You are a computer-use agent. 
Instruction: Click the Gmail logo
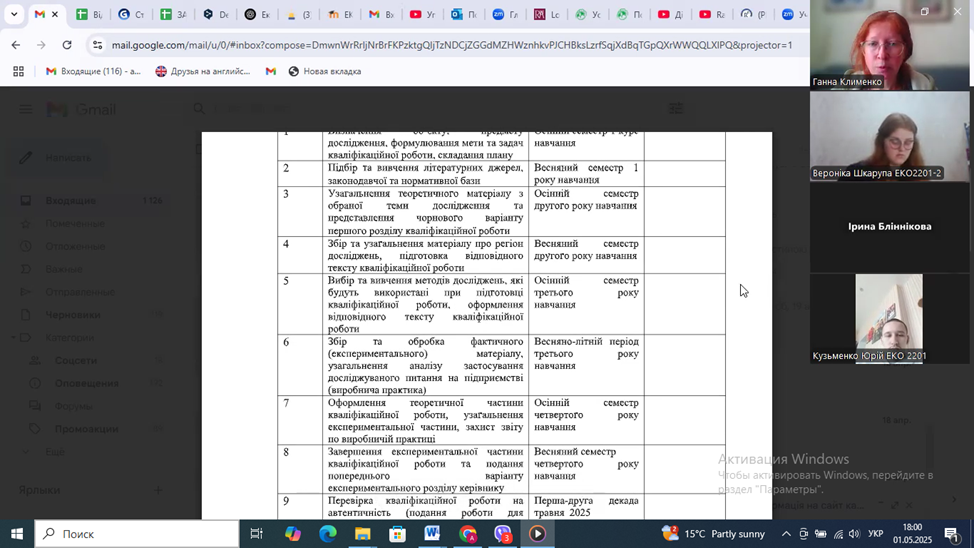pyautogui.click(x=81, y=110)
